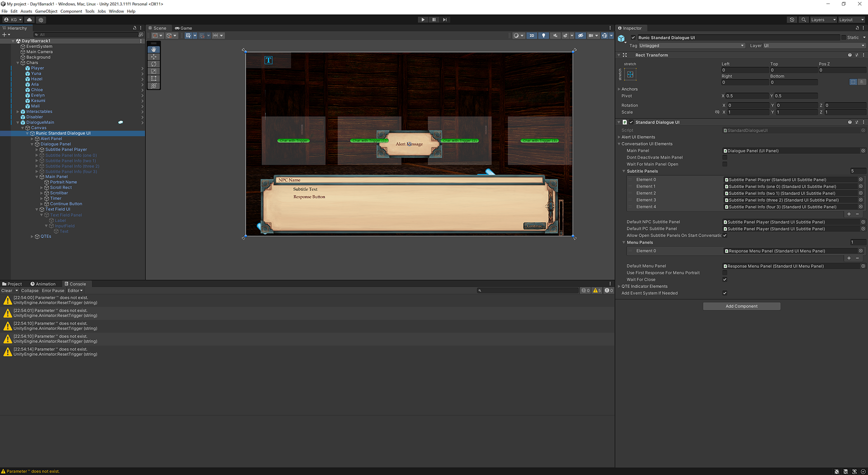Enable Wait For Main Panel Open
This screenshot has width=868, height=475.
725,164
